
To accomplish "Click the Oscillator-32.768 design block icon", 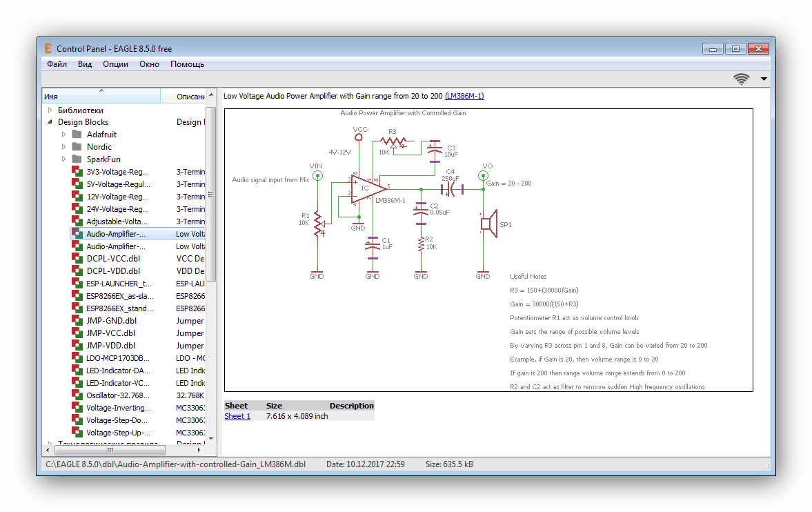I will coord(77,395).
